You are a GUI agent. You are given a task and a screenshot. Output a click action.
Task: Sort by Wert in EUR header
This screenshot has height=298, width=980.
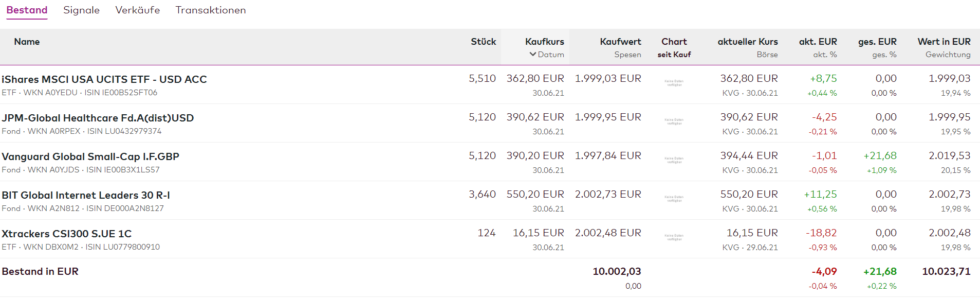click(x=944, y=42)
